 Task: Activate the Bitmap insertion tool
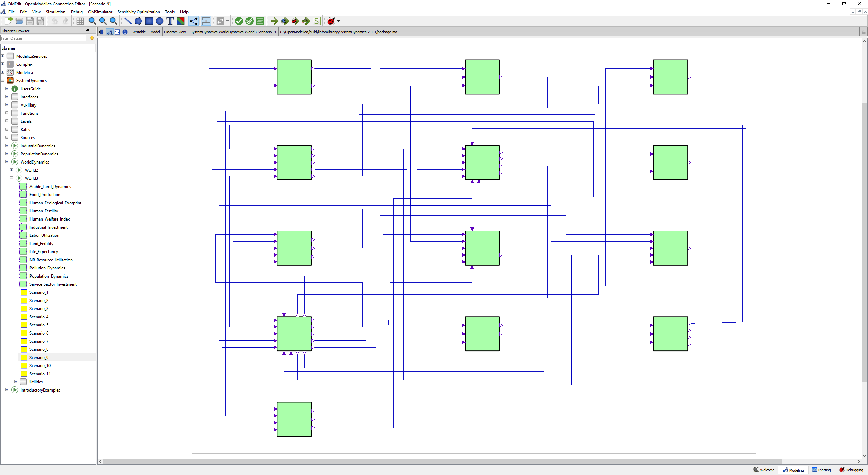pos(180,21)
